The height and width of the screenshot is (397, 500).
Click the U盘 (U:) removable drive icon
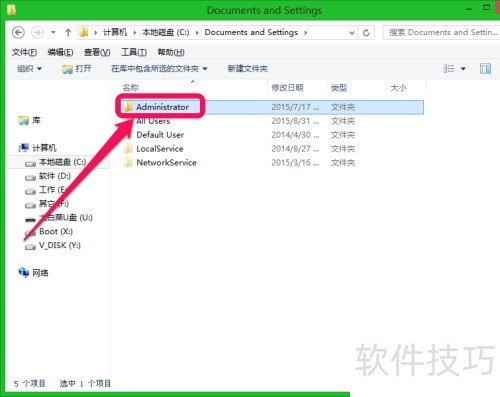click(30, 219)
